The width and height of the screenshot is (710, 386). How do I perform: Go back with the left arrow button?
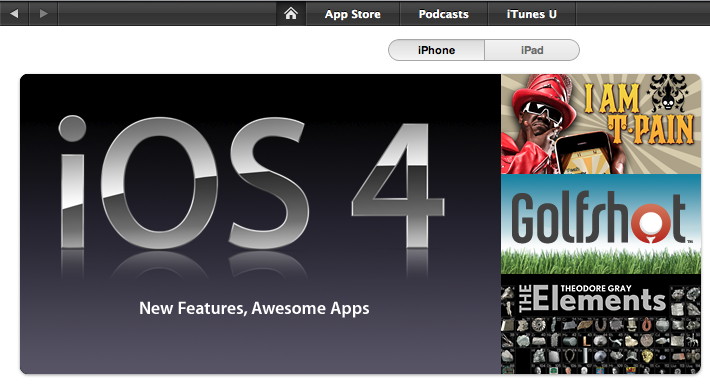point(14,14)
